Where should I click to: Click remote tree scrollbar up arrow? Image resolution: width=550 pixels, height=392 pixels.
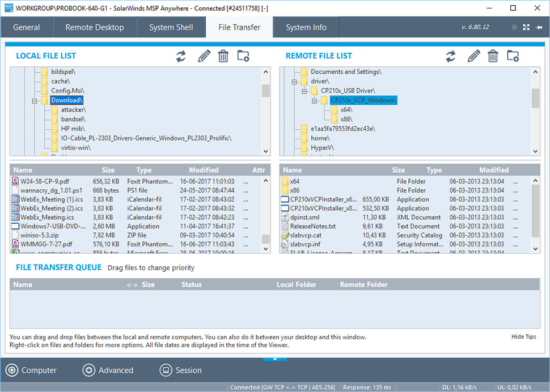pos(535,72)
